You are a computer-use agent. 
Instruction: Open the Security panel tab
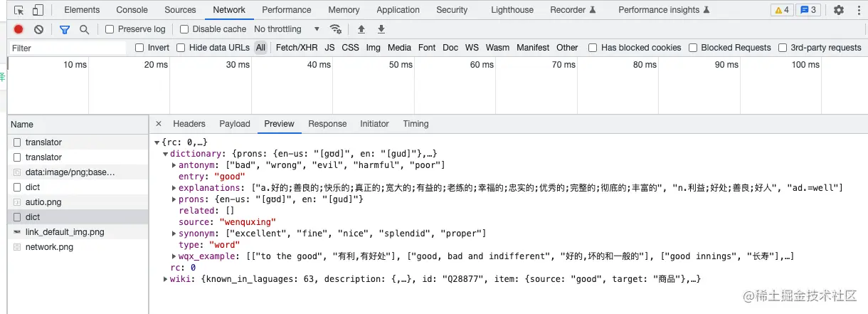click(x=452, y=10)
